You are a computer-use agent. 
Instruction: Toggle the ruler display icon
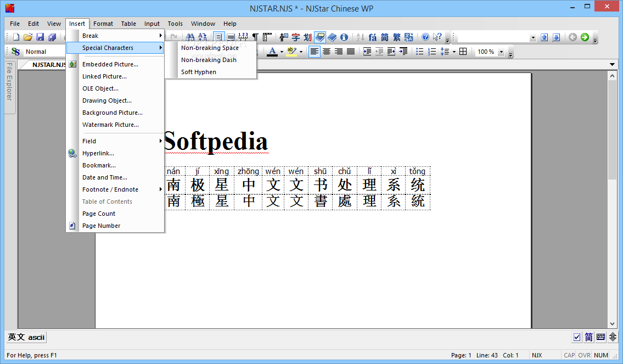click(x=267, y=37)
